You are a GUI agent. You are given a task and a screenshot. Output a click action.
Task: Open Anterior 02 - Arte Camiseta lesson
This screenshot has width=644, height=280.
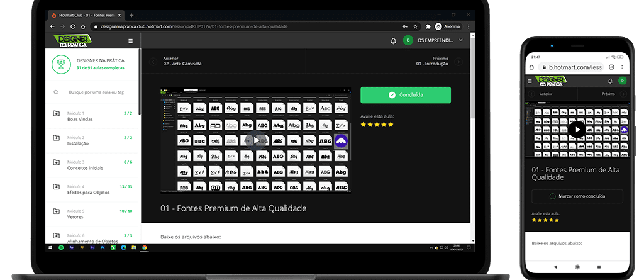[182, 61]
